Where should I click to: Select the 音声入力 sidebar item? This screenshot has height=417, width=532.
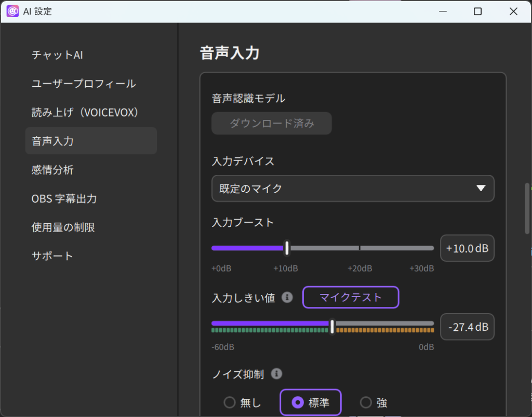pyautogui.click(x=91, y=141)
